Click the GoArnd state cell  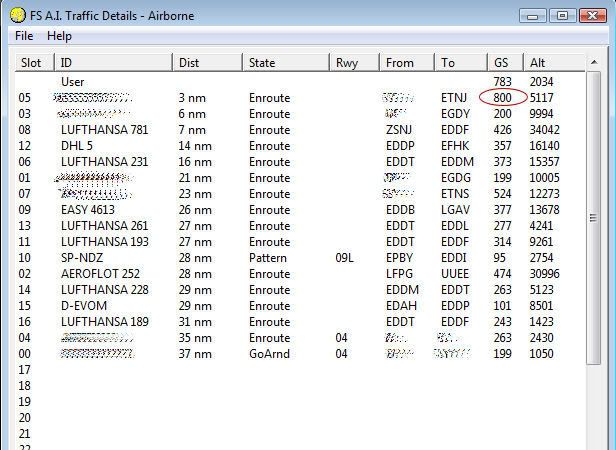tap(269, 354)
